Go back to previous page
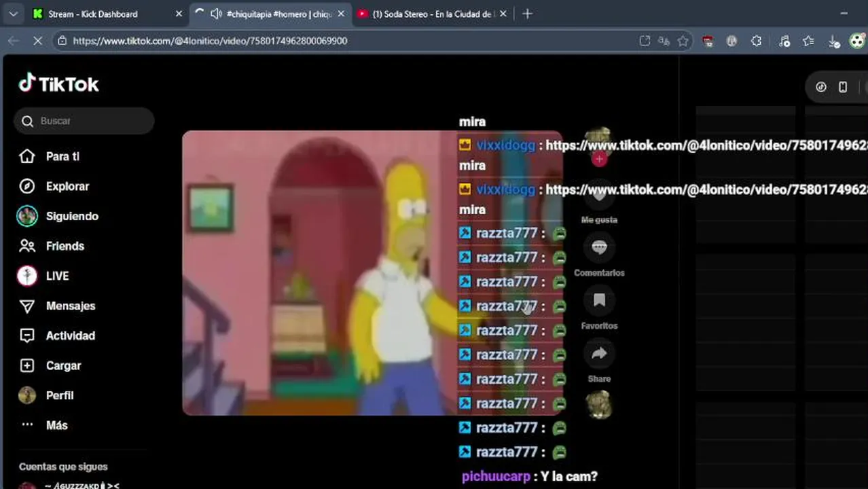Viewport: 868px width, 489px height. pos(14,41)
